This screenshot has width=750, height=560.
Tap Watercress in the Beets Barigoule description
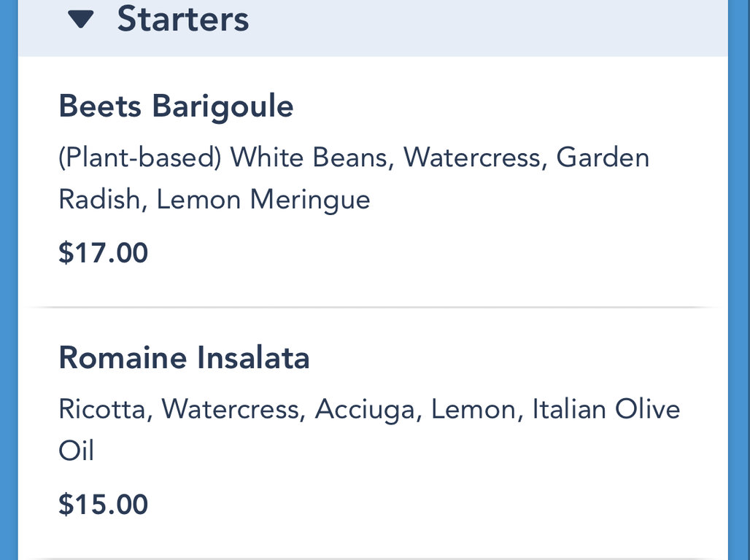473,157
